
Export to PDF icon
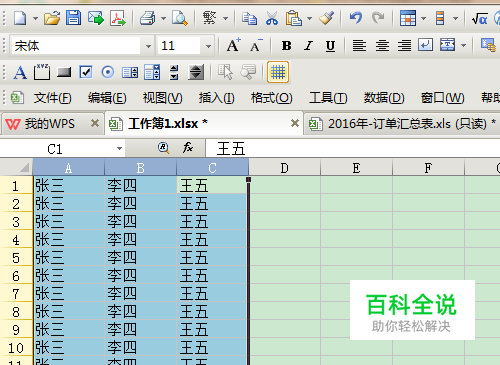tap(118, 18)
